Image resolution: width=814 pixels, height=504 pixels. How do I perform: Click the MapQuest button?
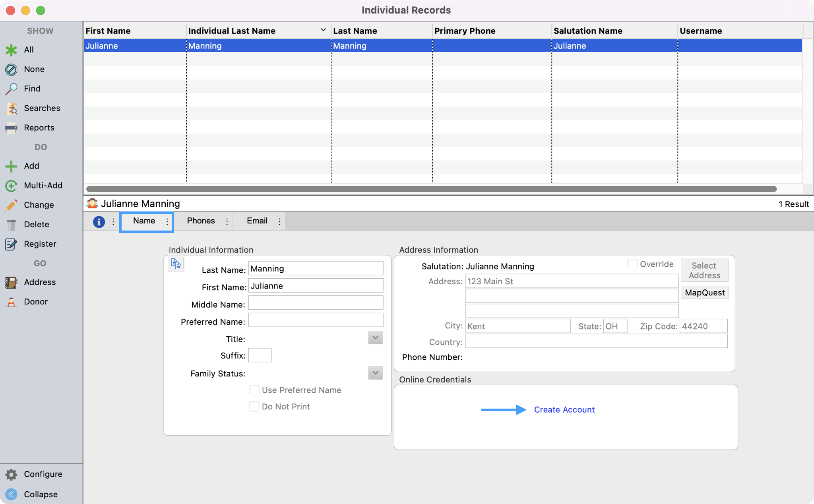tap(705, 293)
